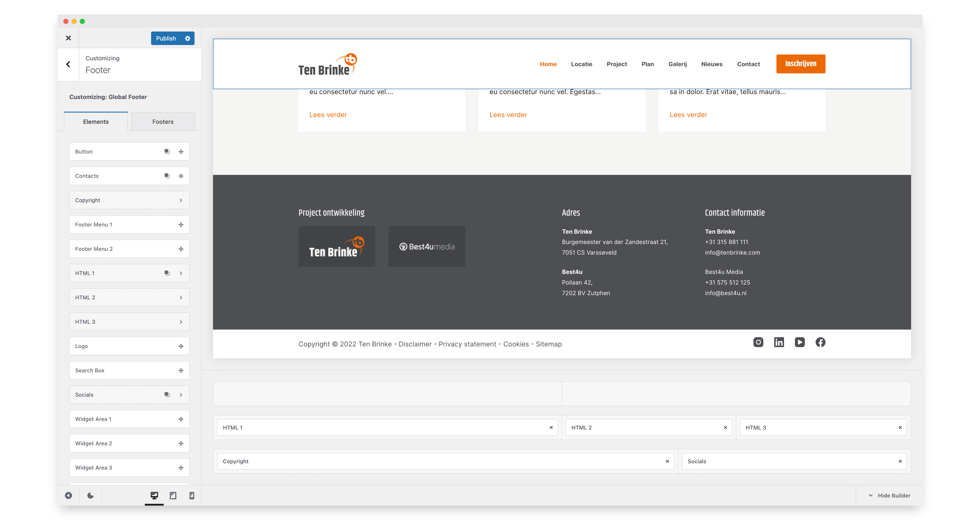
Task: Click the Publish settings gear icon
Action: point(188,38)
